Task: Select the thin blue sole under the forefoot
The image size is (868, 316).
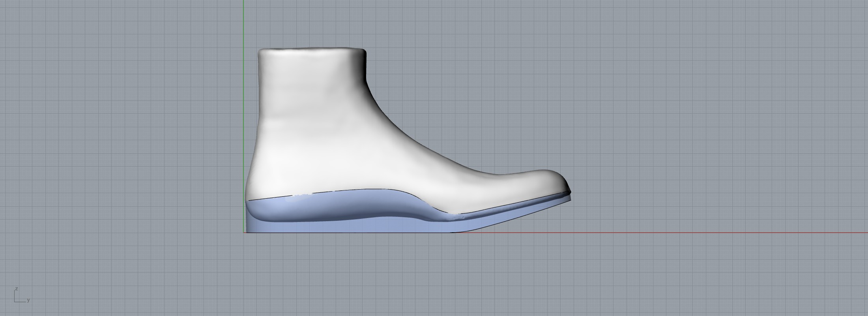Action: pos(513,213)
